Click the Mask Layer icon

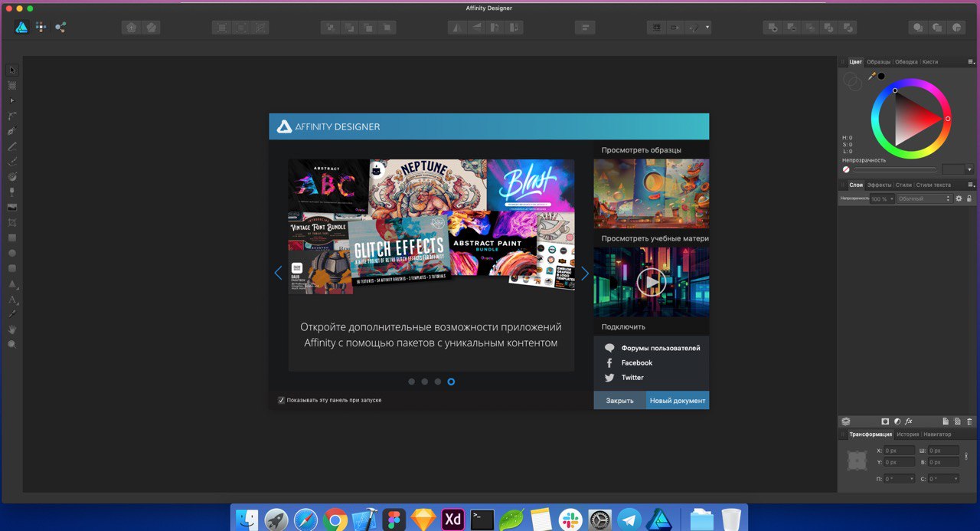[885, 421]
